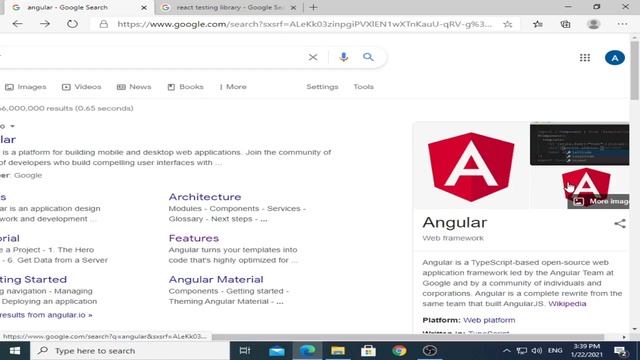
Task: Open the Favorites list icon in the toolbar
Action: (x=538, y=24)
